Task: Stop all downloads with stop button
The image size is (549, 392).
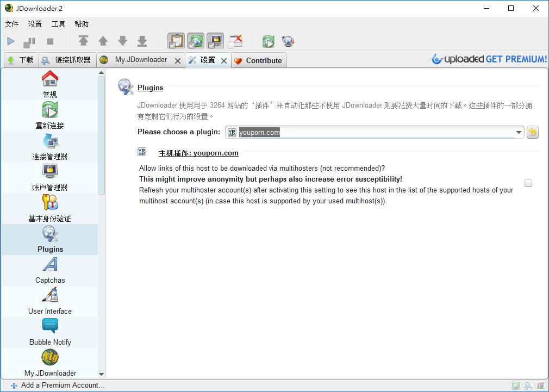Action: [x=50, y=42]
